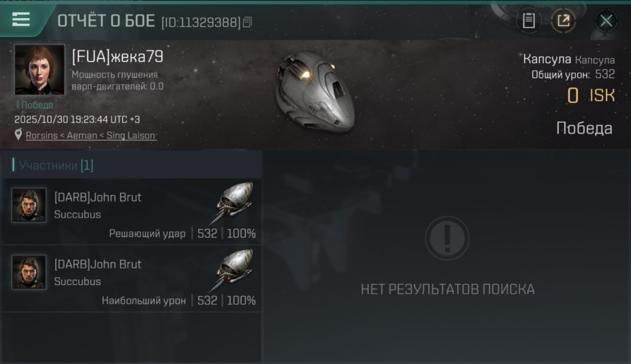Viewport: 631px width, 364px height.
Task: Open the hamburger menu icon
Action: (x=21, y=19)
